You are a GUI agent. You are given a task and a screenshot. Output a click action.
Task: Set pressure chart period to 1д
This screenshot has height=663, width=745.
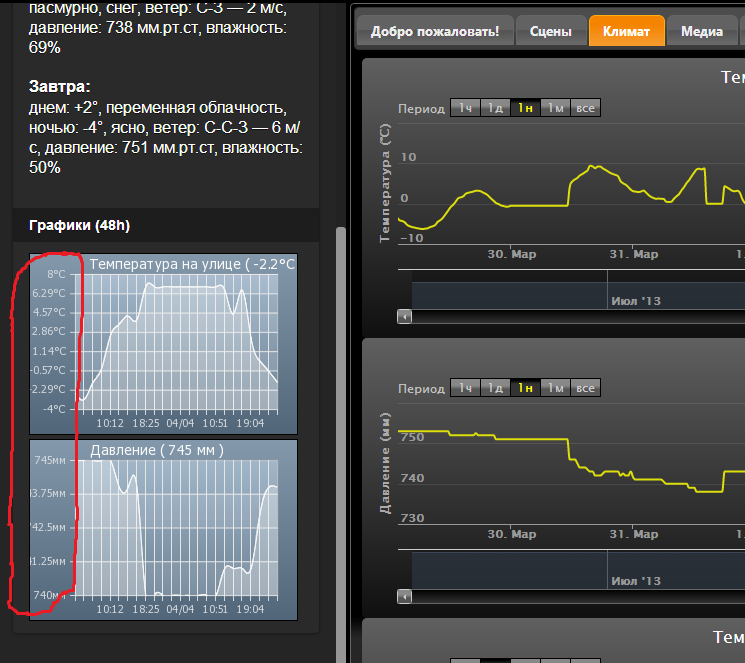coord(495,388)
